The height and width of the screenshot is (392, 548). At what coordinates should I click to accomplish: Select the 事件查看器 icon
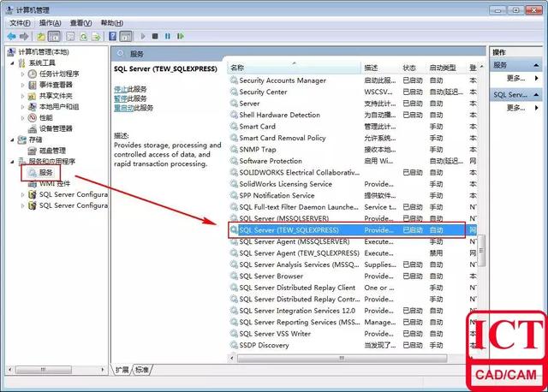pos(33,85)
